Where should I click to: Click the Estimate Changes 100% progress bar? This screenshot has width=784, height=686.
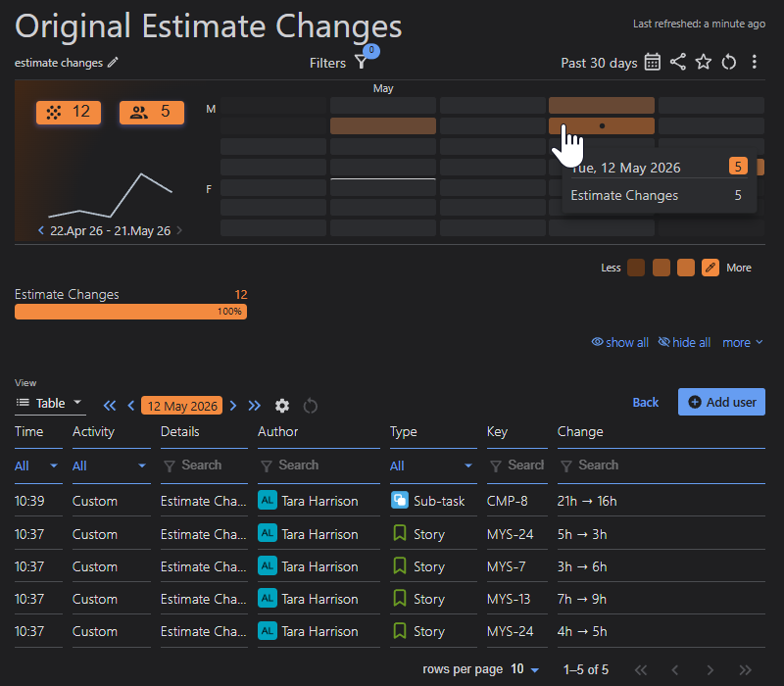pyautogui.click(x=130, y=312)
